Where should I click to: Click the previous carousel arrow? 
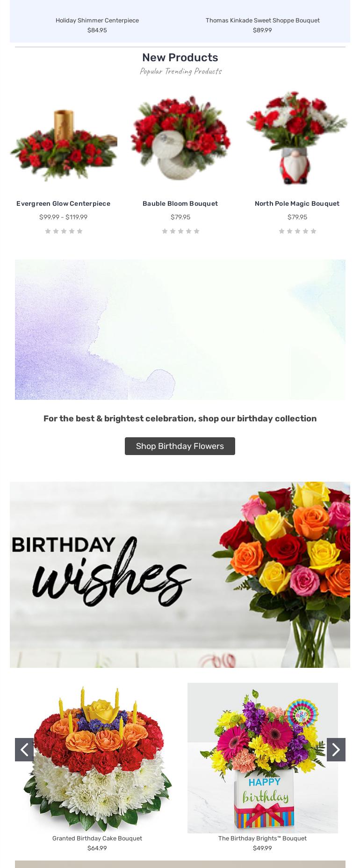click(24, 750)
